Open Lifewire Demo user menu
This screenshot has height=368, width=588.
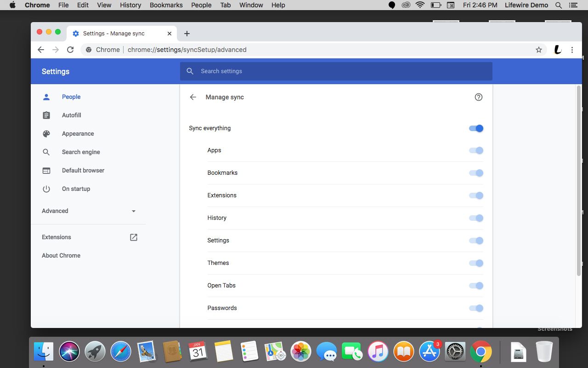pyautogui.click(x=526, y=5)
